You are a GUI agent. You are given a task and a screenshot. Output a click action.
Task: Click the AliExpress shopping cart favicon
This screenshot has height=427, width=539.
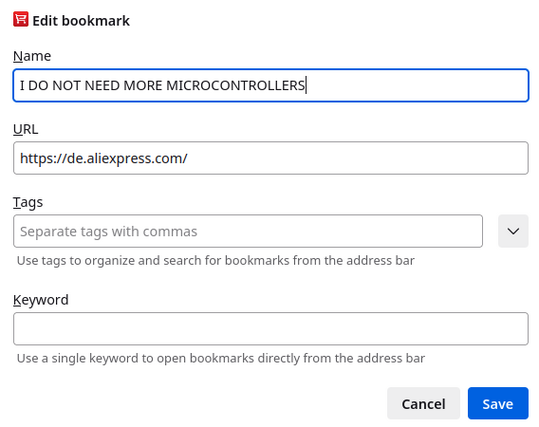[x=21, y=19]
